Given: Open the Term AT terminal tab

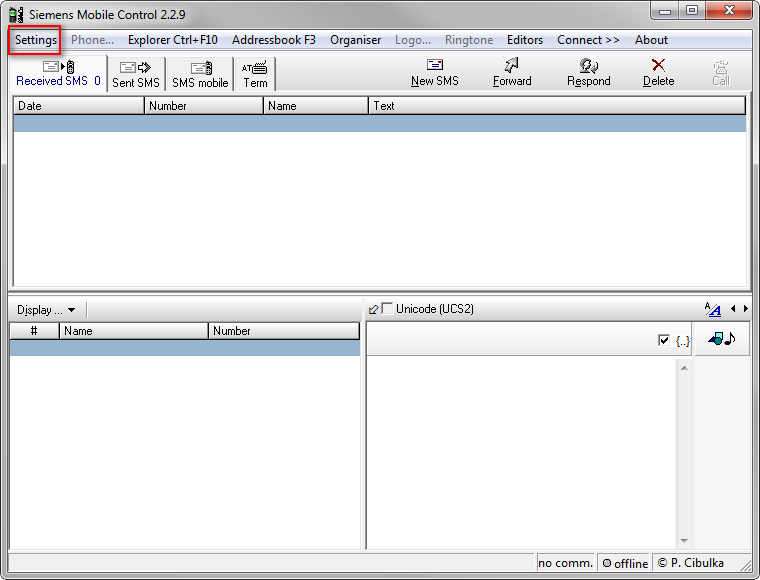Looking at the screenshot, I should [255, 74].
